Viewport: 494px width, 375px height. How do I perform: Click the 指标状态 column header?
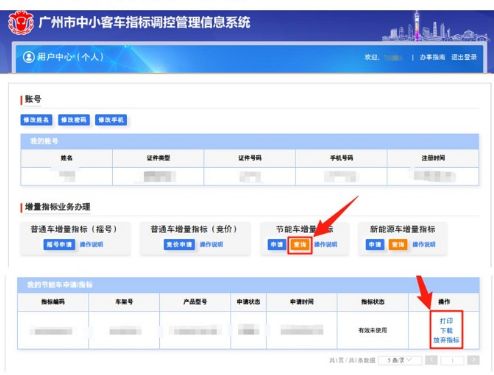(x=373, y=302)
